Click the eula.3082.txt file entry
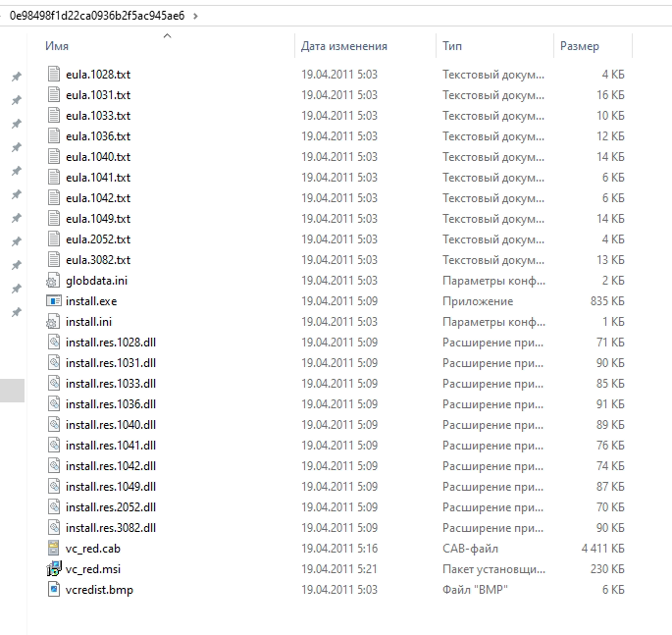 coord(97,260)
